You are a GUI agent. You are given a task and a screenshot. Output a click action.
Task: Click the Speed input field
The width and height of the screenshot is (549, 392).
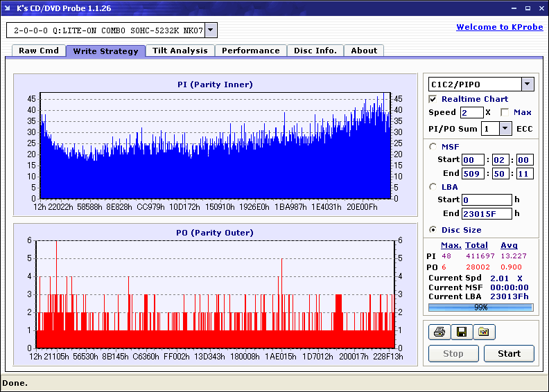coord(471,112)
